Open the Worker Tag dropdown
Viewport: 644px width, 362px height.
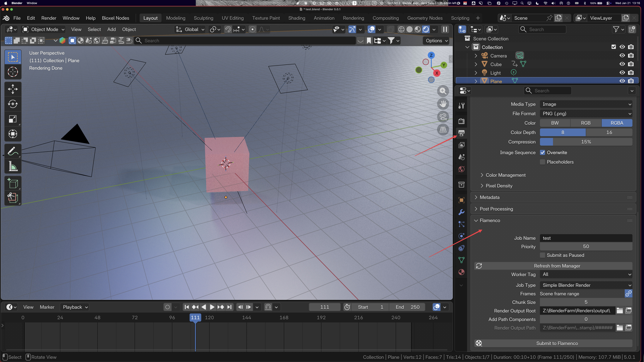[x=586, y=274]
